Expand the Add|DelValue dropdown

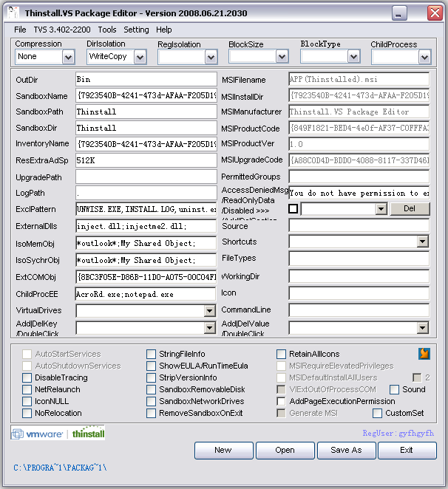pos(422,328)
